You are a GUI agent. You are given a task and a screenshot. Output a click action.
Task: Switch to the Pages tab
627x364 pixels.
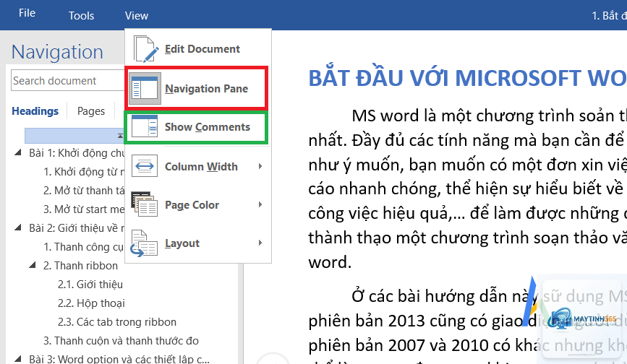click(91, 111)
